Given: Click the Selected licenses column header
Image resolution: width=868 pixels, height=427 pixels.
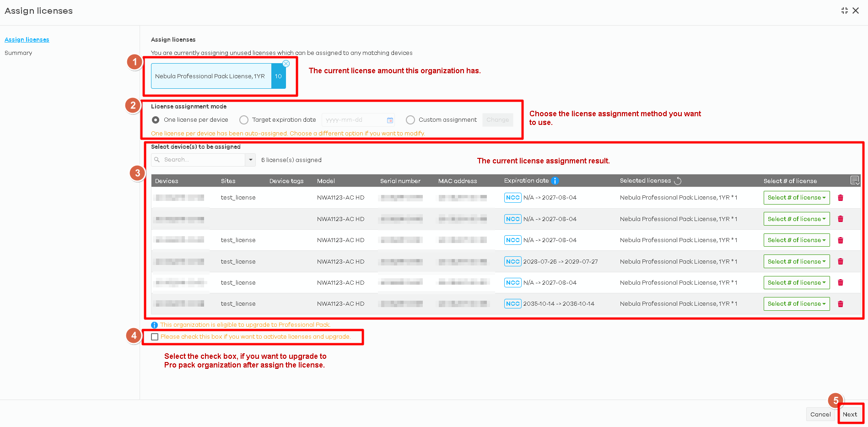Looking at the screenshot, I should point(645,181).
